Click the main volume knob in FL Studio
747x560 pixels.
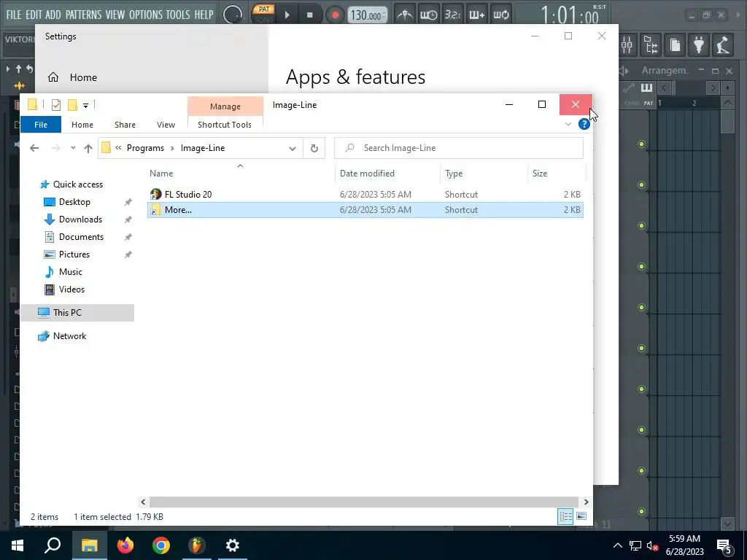point(233,15)
